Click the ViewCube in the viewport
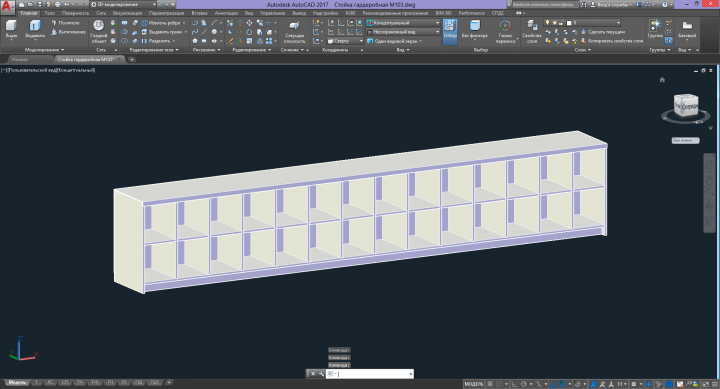The height and width of the screenshot is (389, 720). (x=686, y=106)
